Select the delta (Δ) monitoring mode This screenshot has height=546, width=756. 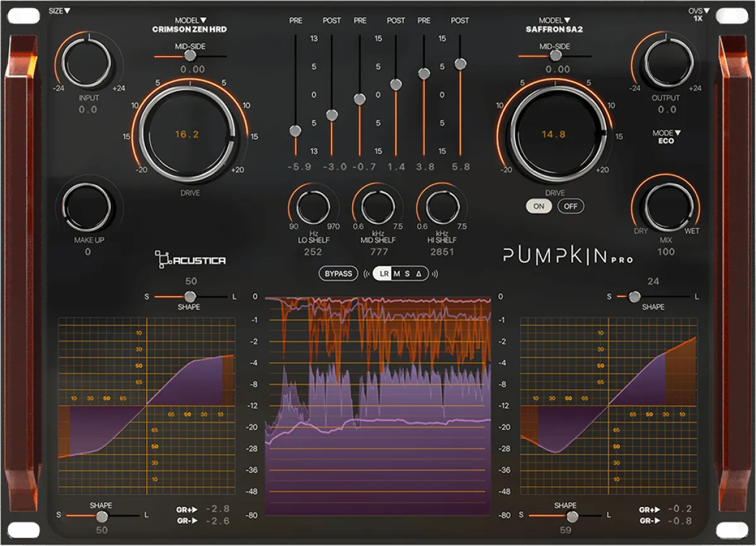[418, 274]
